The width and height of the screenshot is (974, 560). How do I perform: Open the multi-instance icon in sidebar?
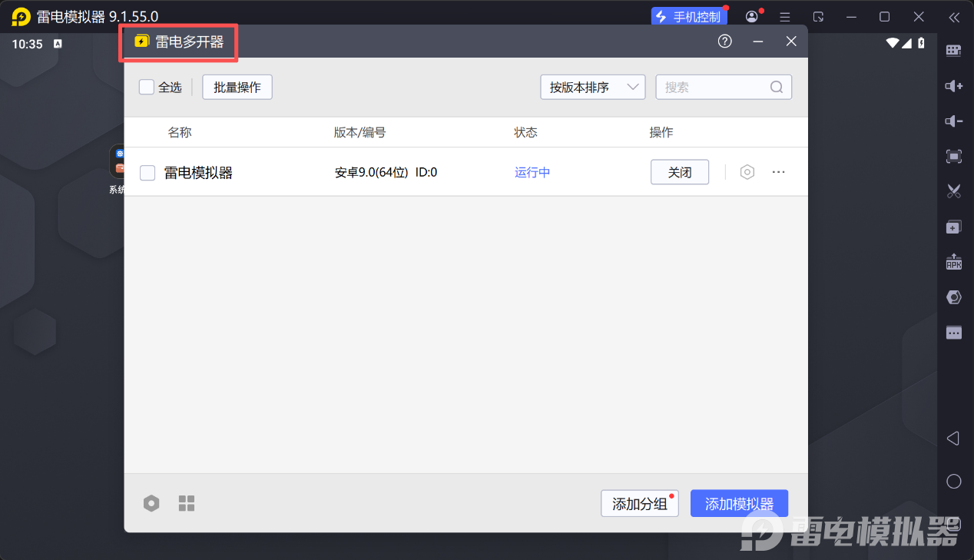point(953,227)
